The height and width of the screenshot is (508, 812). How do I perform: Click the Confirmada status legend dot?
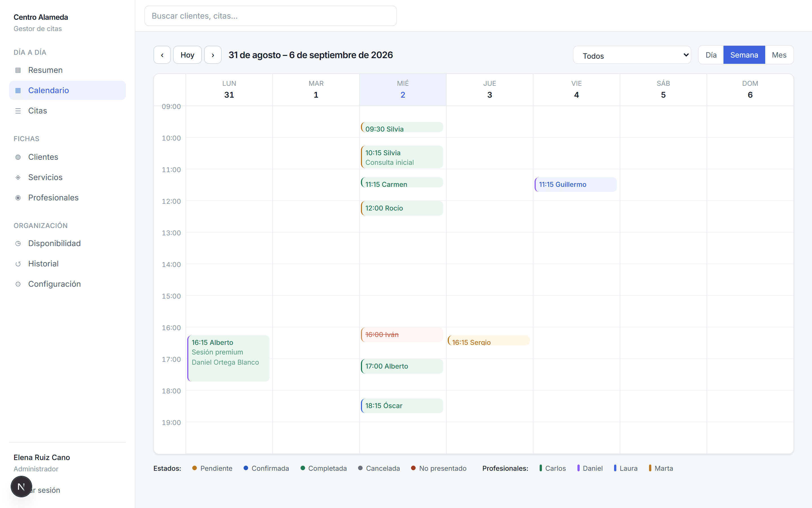(x=246, y=468)
